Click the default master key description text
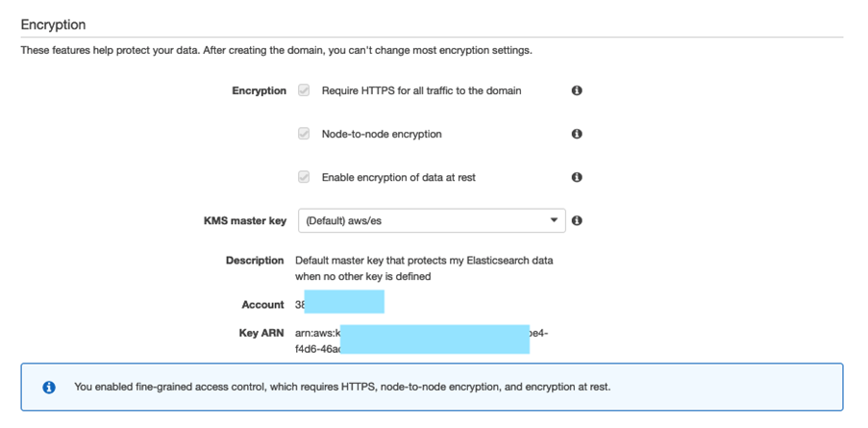Image resolution: width=868 pixels, height=428 pixels. [423, 268]
